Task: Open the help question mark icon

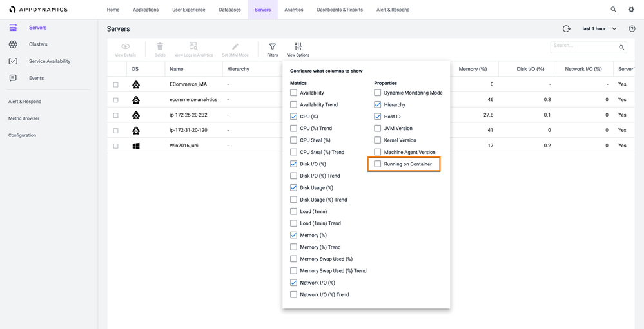Action: point(632,29)
